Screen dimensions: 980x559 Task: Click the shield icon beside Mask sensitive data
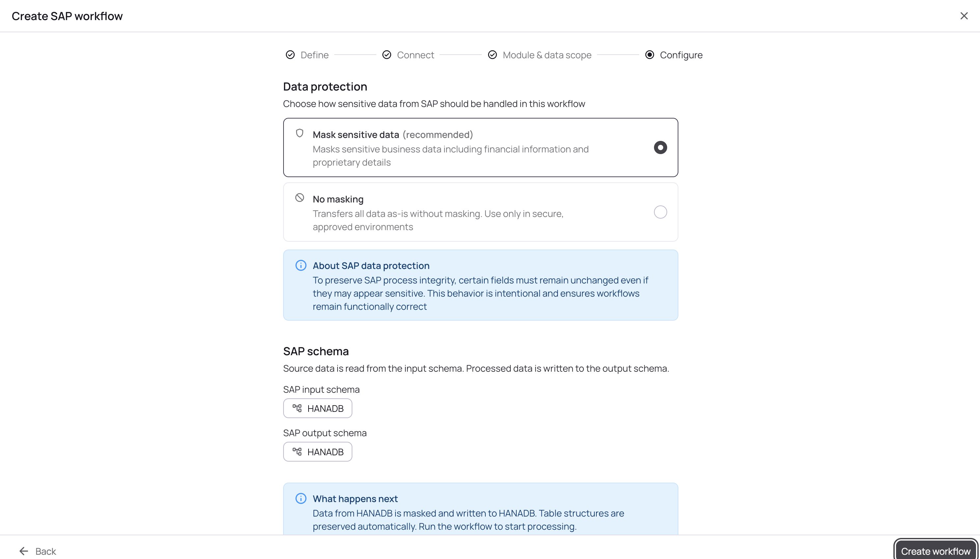click(300, 133)
